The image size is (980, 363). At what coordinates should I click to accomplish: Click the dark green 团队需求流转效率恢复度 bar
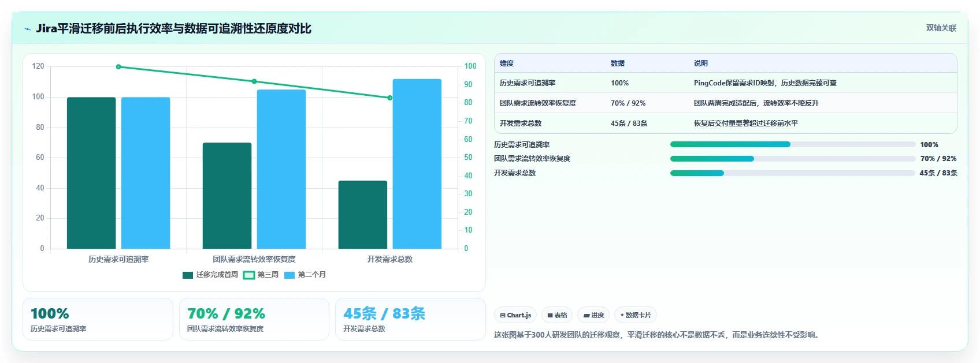click(x=227, y=196)
